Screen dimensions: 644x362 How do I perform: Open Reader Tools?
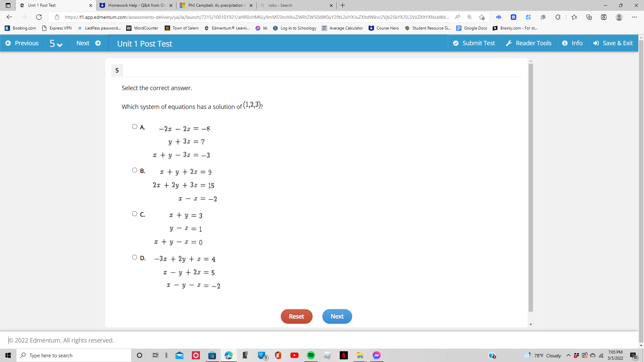click(528, 43)
